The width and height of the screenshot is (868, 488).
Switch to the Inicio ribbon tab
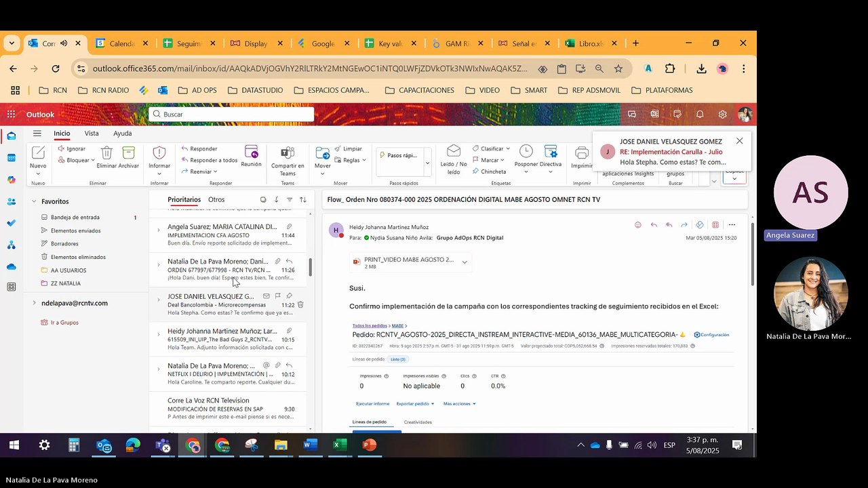click(62, 134)
